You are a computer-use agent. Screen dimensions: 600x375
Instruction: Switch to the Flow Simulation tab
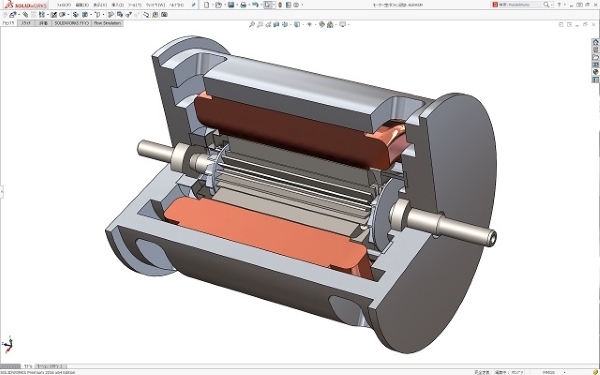click(x=107, y=23)
